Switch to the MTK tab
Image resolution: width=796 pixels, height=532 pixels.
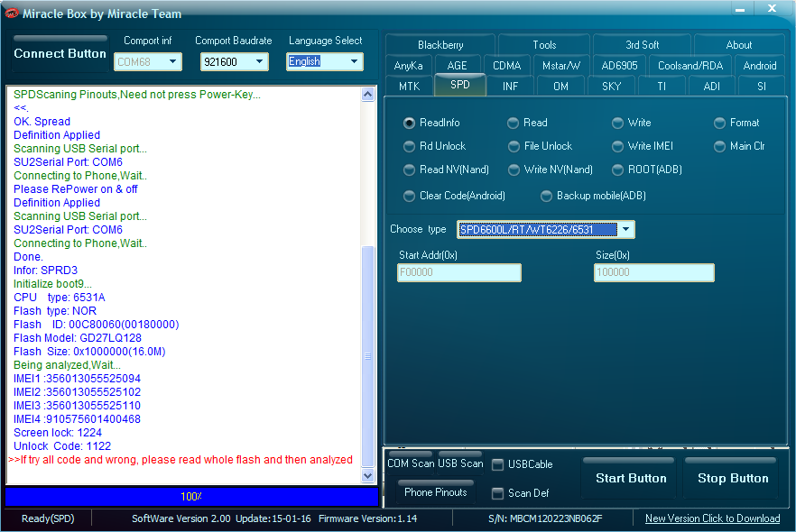(409, 87)
